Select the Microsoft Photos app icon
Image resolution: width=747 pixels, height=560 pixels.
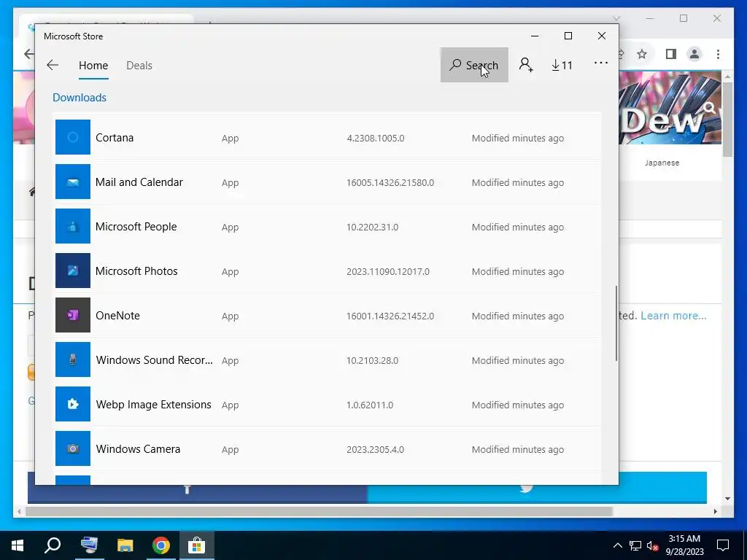pos(72,271)
